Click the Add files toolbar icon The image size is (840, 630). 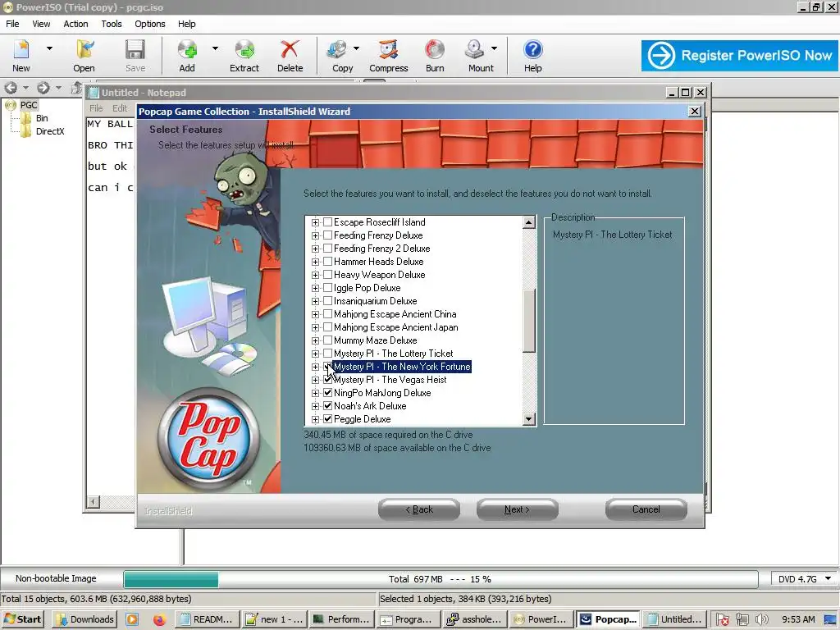click(x=187, y=55)
